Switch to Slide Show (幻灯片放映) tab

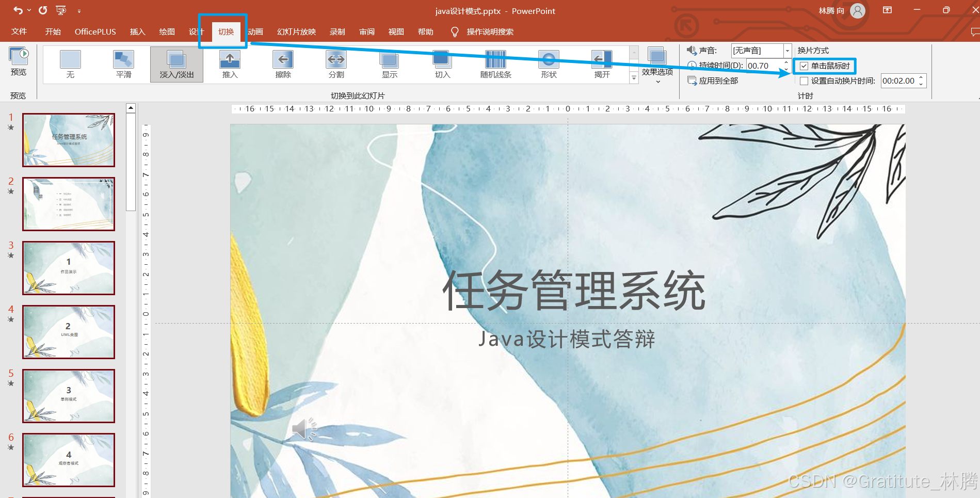point(296,31)
